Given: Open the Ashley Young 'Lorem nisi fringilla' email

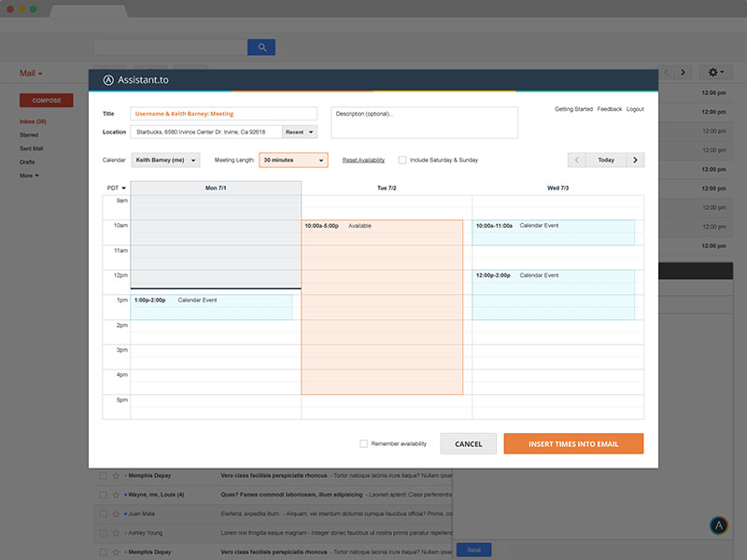Looking at the screenshot, I should click(x=274, y=533).
